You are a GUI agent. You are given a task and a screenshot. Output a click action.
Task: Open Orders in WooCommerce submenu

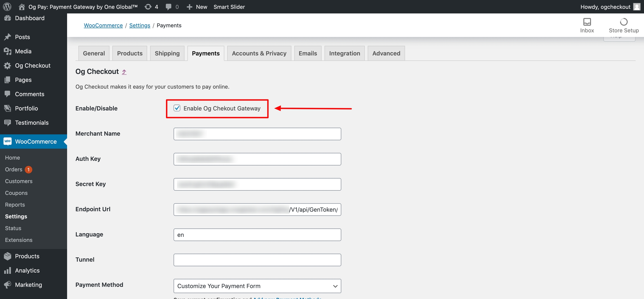14,169
